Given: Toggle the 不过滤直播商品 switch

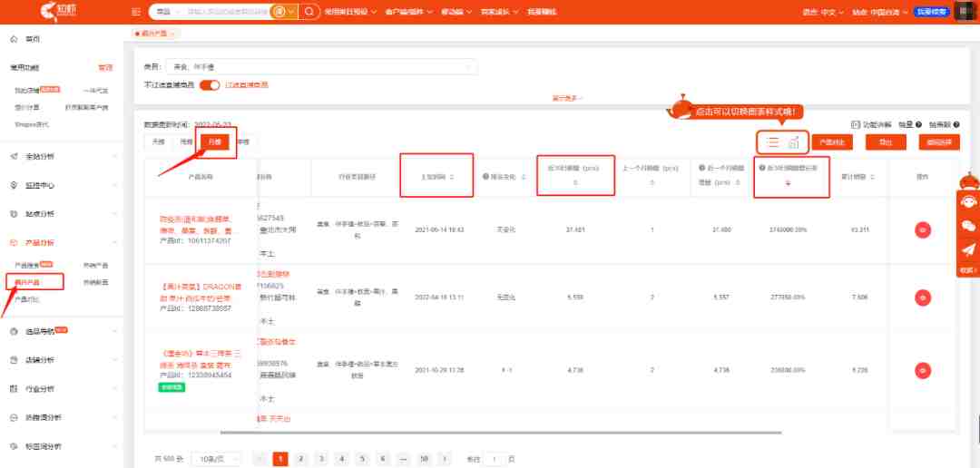Looking at the screenshot, I should [x=210, y=85].
